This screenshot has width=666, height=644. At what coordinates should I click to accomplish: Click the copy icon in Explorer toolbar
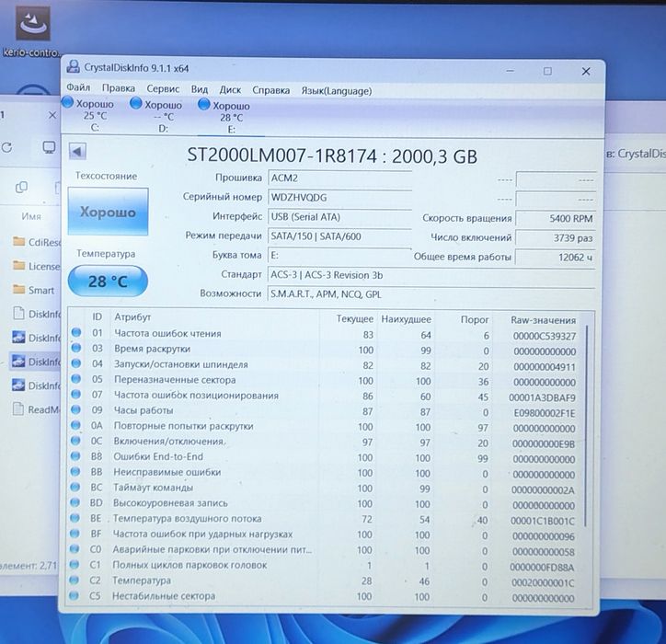click(x=21, y=187)
